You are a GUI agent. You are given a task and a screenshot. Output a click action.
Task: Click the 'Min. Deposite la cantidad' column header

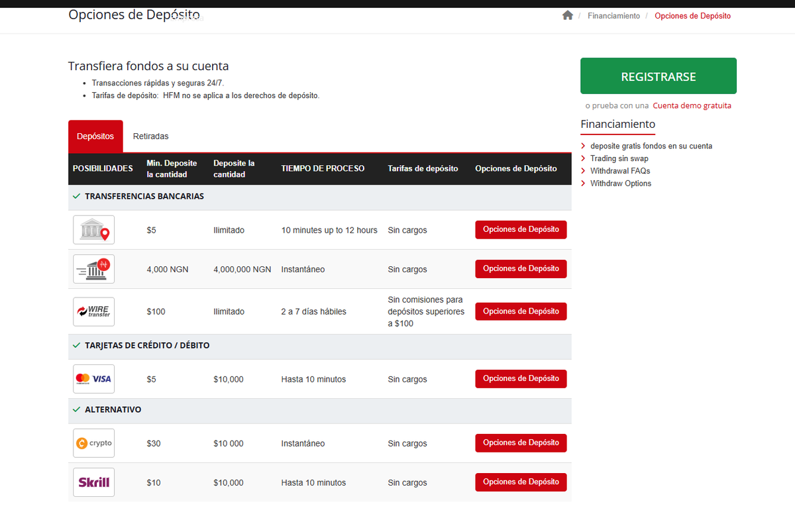pos(172,169)
